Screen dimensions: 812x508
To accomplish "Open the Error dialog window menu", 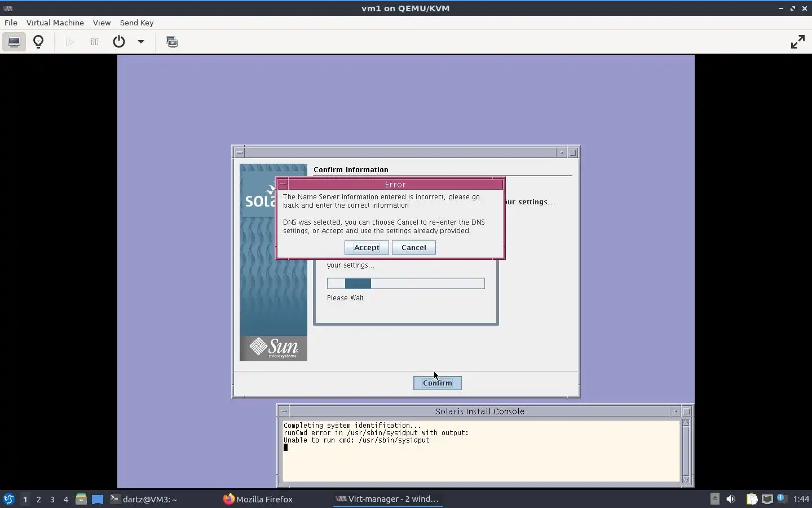I will (283, 185).
